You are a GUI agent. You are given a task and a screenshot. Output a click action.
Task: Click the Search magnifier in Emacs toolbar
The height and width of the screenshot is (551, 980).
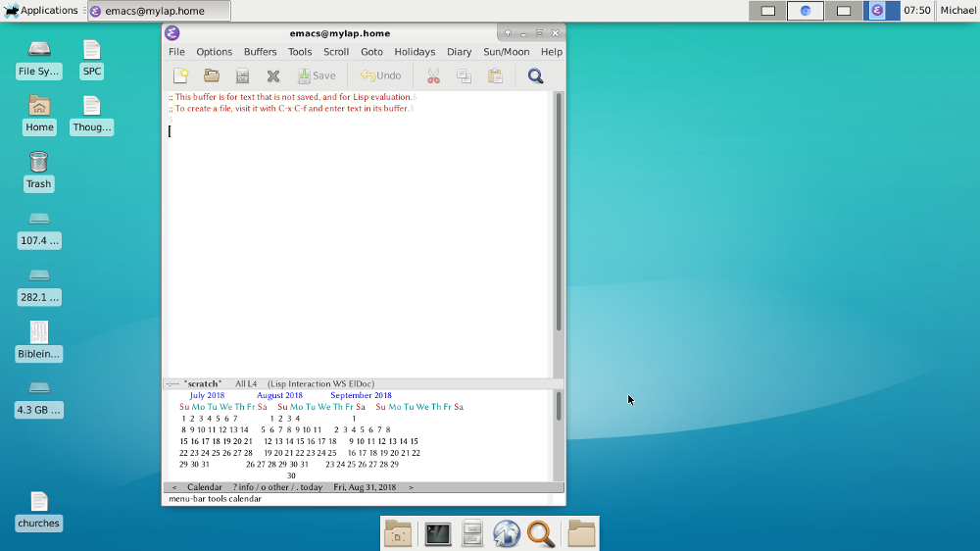tap(535, 75)
